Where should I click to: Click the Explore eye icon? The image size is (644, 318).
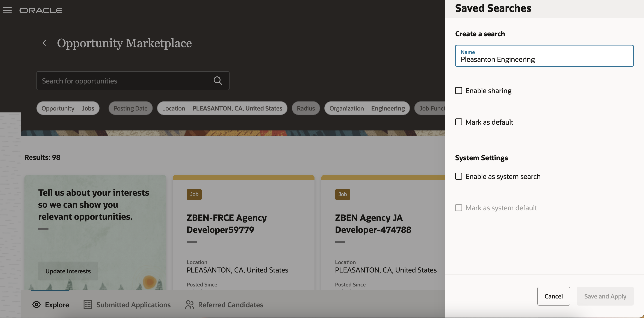coord(36,304)
